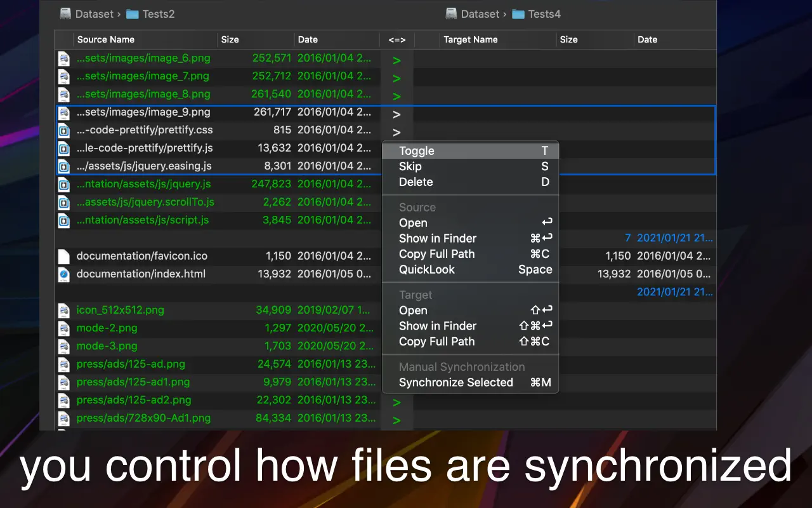Click the source Dataset drive icon

pyautogui.click(x=65, y=14)
